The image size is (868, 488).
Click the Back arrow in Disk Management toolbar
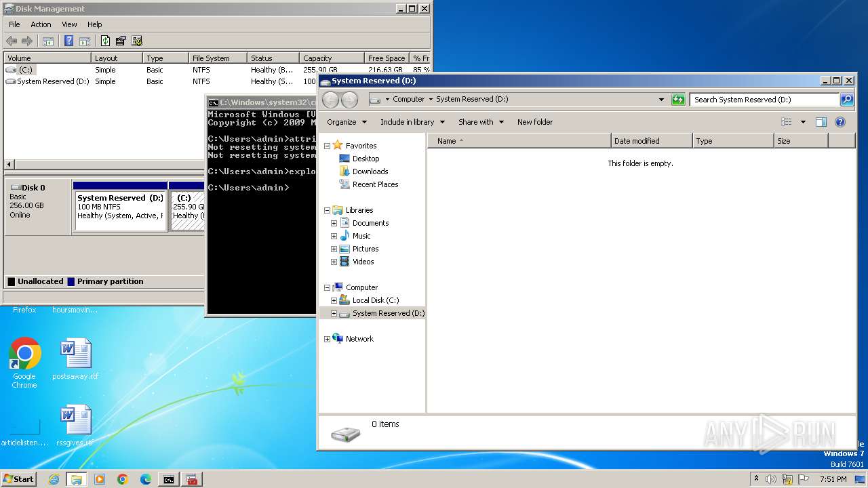pos(12,41)
